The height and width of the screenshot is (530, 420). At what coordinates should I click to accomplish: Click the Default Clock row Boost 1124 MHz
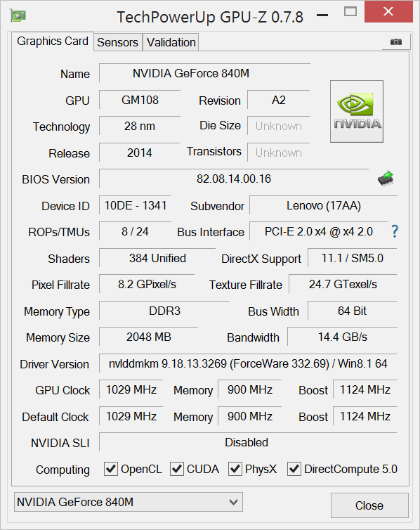pos(365,416)
